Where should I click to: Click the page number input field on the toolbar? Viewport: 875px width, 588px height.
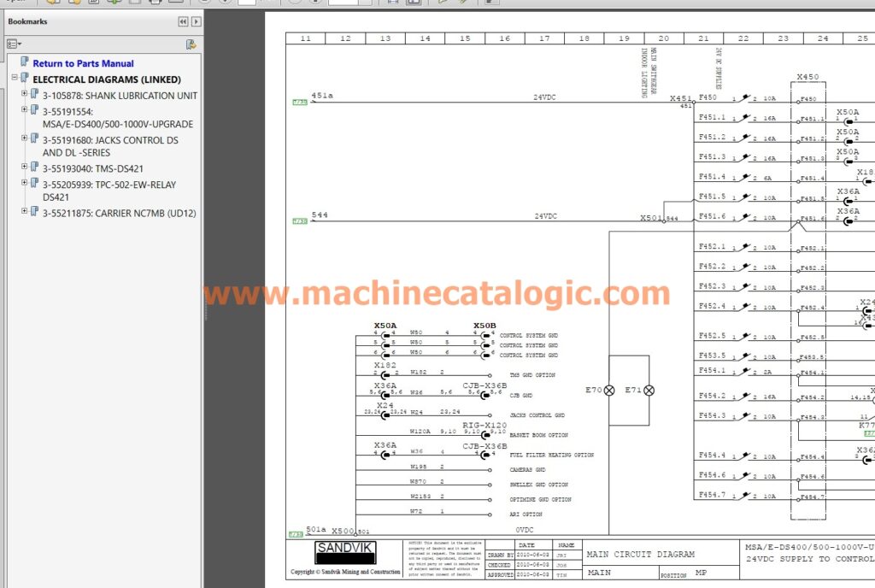(246, 3)
